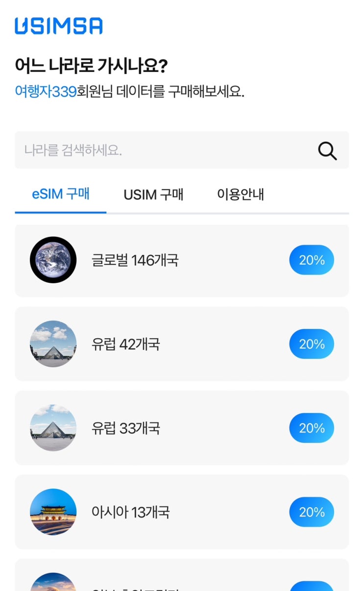Tap the magnifying glass search icon
Image resolution: width=364 pixels, height=591 pixels.
point(327,150)
